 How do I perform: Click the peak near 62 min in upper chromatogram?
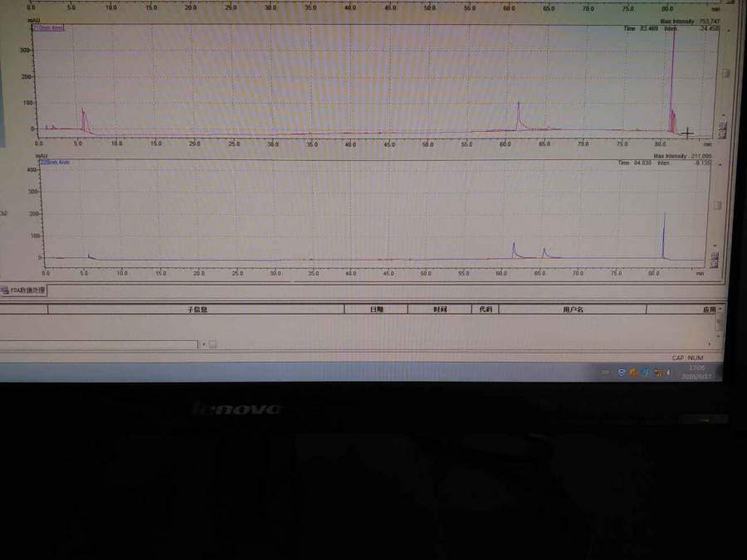click(x=519, y=114)
